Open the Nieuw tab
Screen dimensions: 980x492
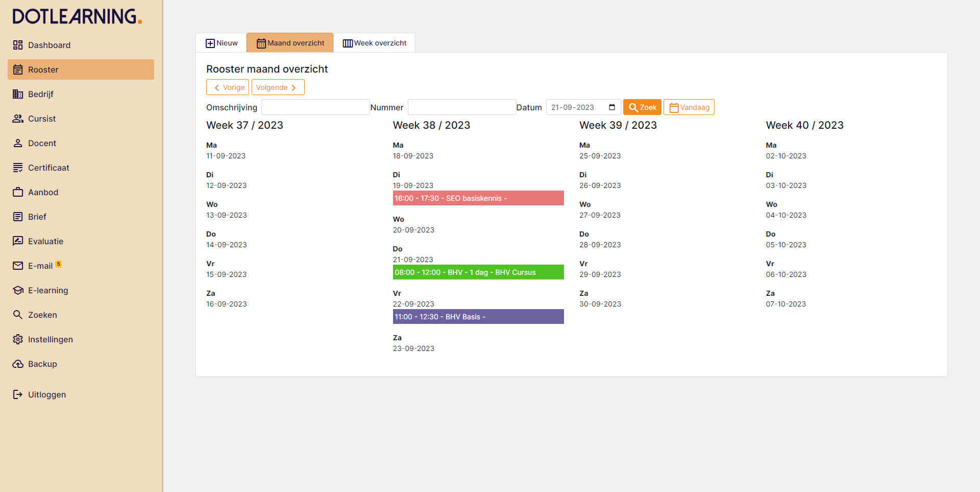(x=221, y=43)
